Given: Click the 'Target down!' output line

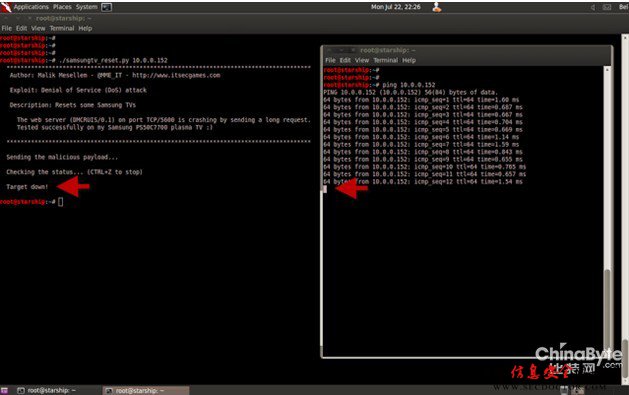Looking at the screenshot, I should (27, 187).
